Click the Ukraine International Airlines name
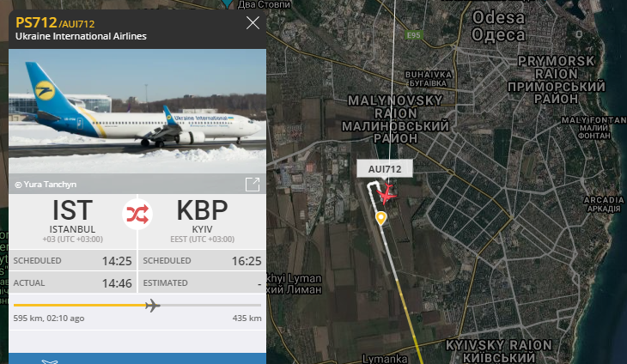This screenshot has height=364, width=627. (81, 36)
